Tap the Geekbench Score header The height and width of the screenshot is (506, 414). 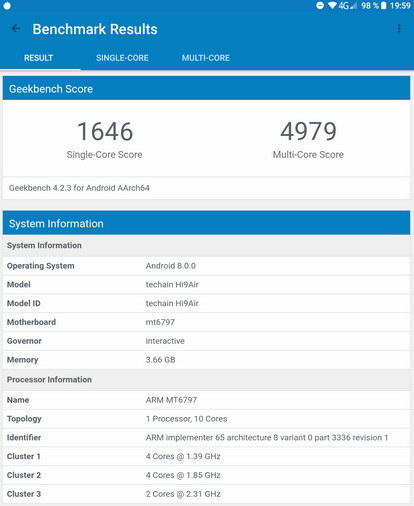[206, 88]
